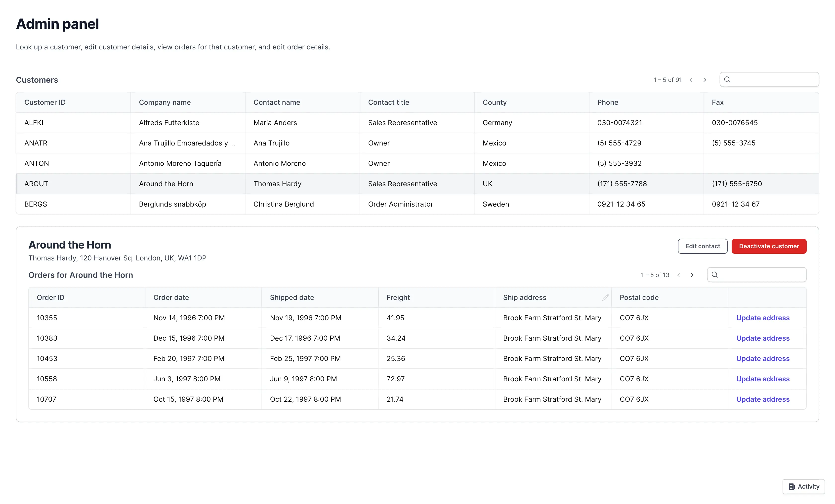Click Update address for order 10355

coord(763,318)
